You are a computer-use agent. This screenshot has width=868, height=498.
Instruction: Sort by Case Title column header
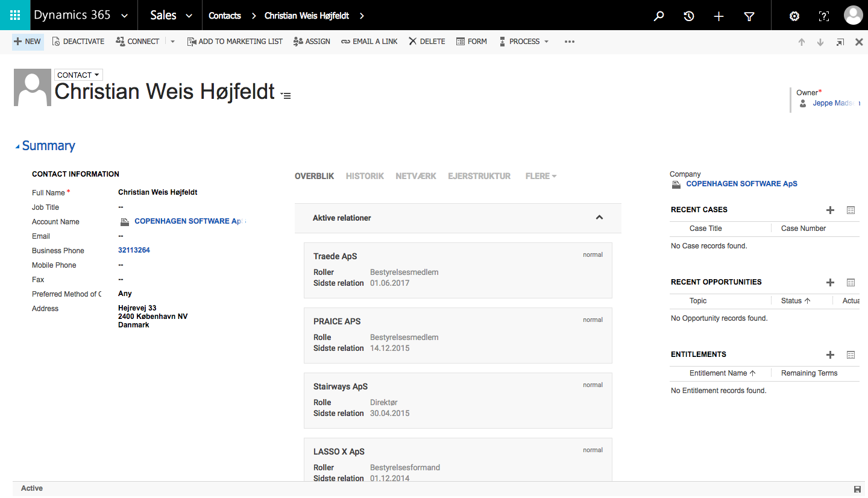pos(706,229)
